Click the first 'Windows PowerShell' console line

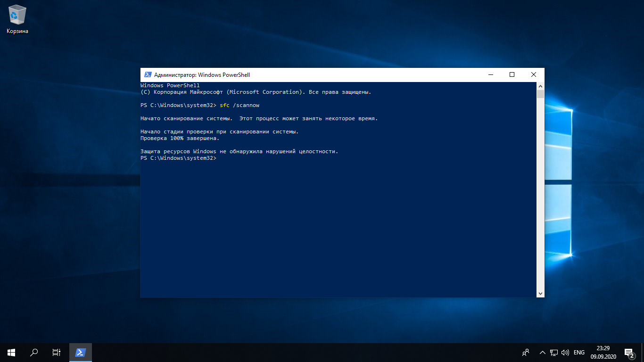(x=170, y=85)
